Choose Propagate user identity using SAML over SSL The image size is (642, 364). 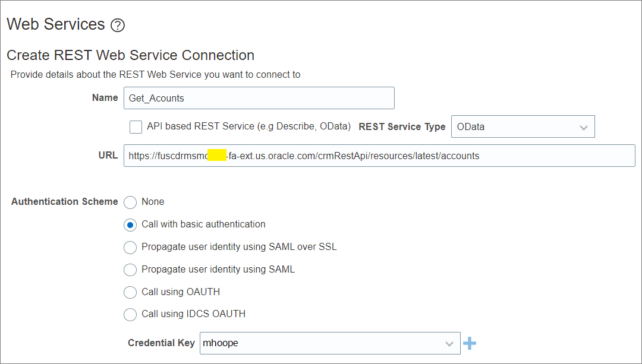pyautogui.click(x=130, y=247)
